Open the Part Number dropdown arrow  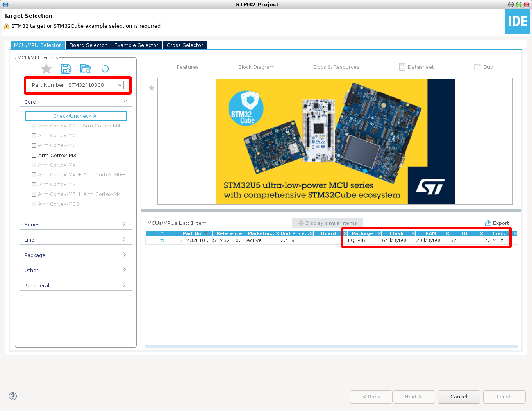(120, 85)
